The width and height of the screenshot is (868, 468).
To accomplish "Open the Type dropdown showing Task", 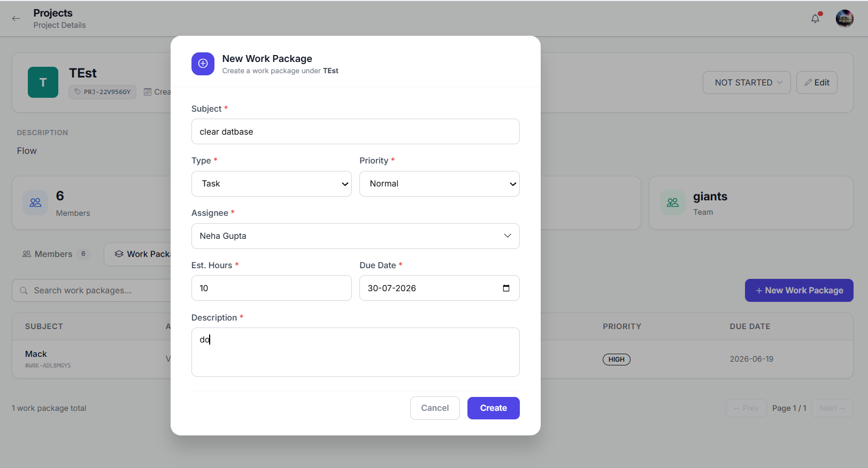I will tap(272, 184).
